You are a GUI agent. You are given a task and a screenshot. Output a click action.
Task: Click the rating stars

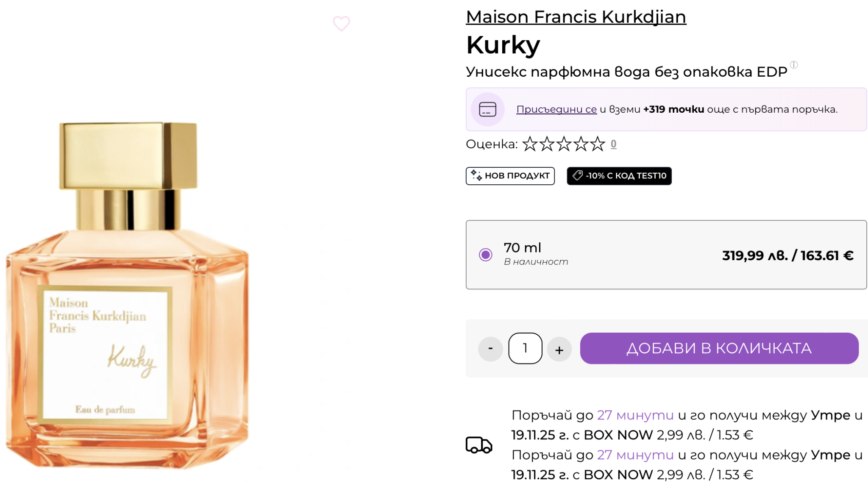(x=564, y=144)
